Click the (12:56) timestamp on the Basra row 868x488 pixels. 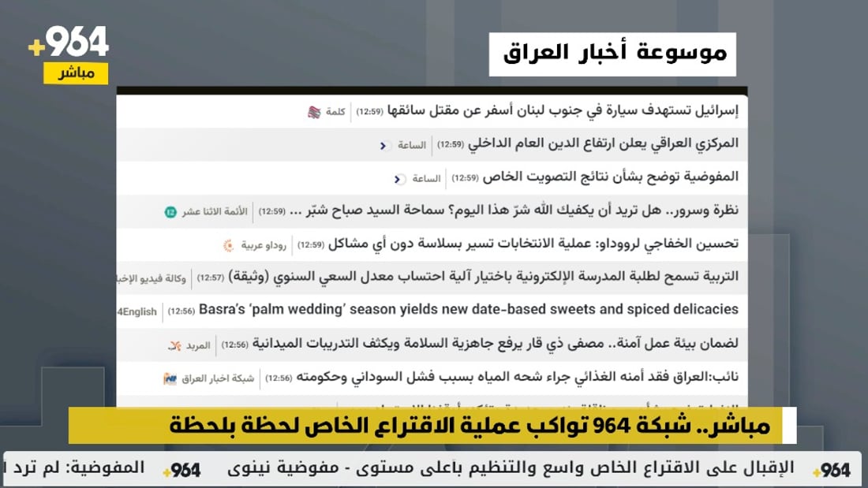point(181,311)
